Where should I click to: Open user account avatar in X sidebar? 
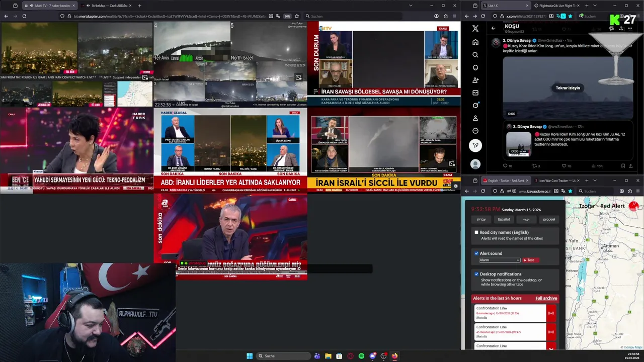tap(475, 164)
